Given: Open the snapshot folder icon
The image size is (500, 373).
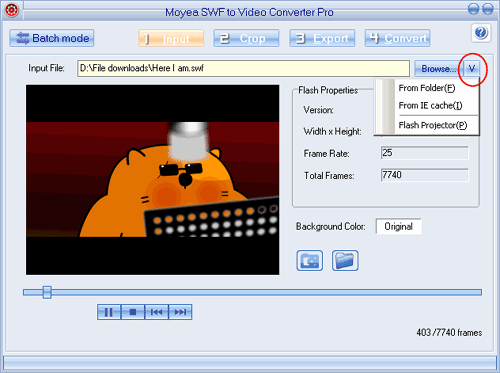Looking at the screenshot, I should coord(345,260).
